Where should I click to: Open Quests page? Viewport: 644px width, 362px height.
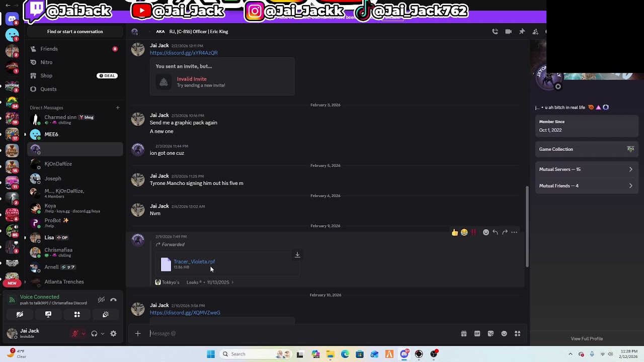[75, 89]
